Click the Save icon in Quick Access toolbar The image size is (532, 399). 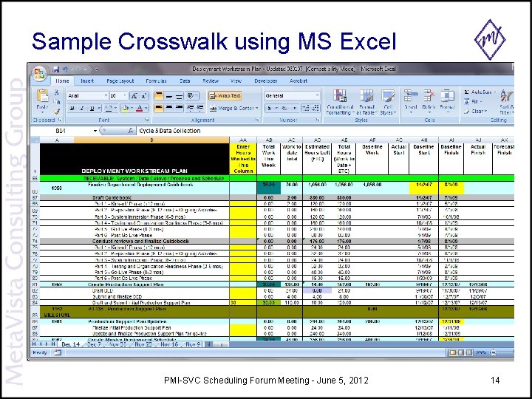[56, 69]
